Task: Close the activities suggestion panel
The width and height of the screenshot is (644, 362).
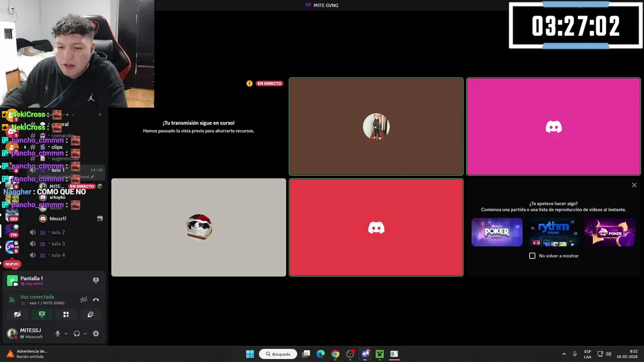Action: pyautogui.click(x=634, y=185)
